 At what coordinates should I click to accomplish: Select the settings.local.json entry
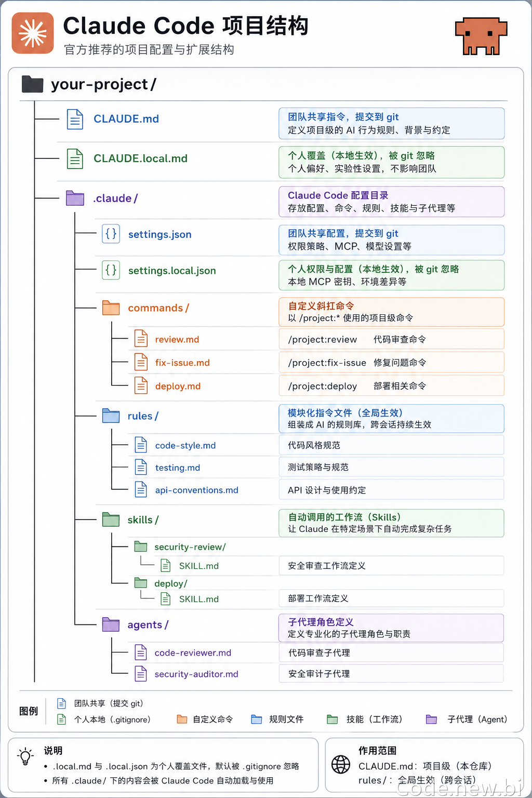(172, 271)
